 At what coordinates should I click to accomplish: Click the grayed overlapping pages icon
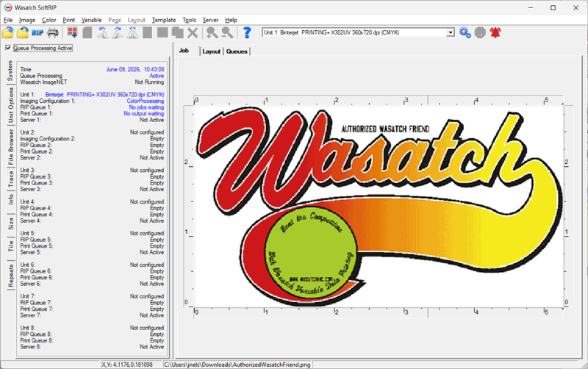[x=177, y=32]
